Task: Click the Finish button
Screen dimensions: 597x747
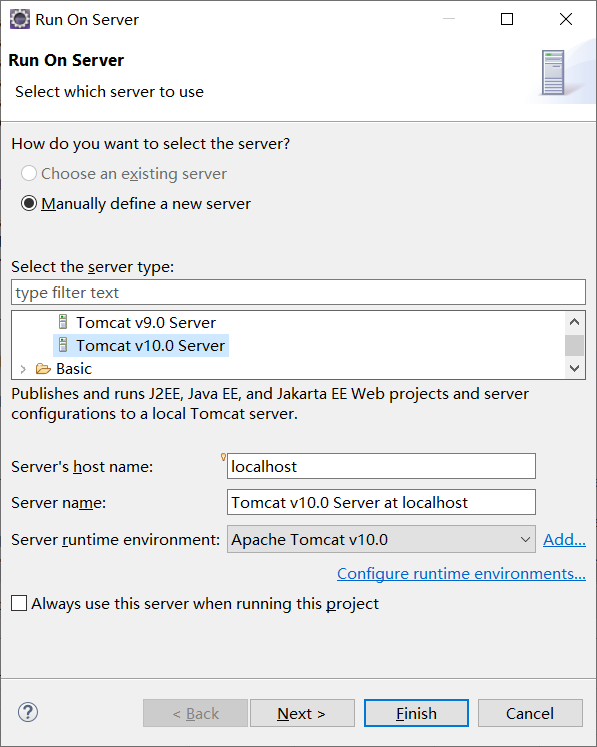Action: (x=416, y=713)
